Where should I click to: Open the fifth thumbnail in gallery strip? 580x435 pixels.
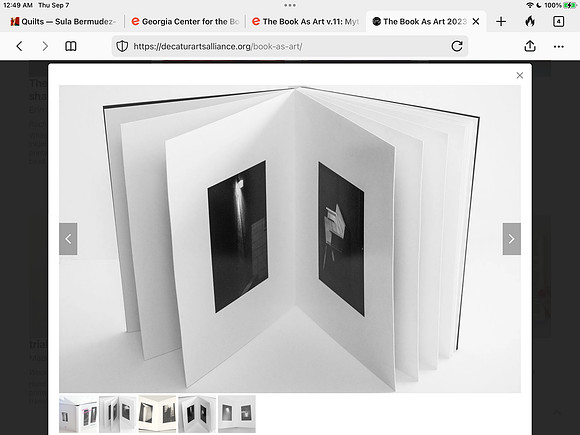[x=237, y=414]
